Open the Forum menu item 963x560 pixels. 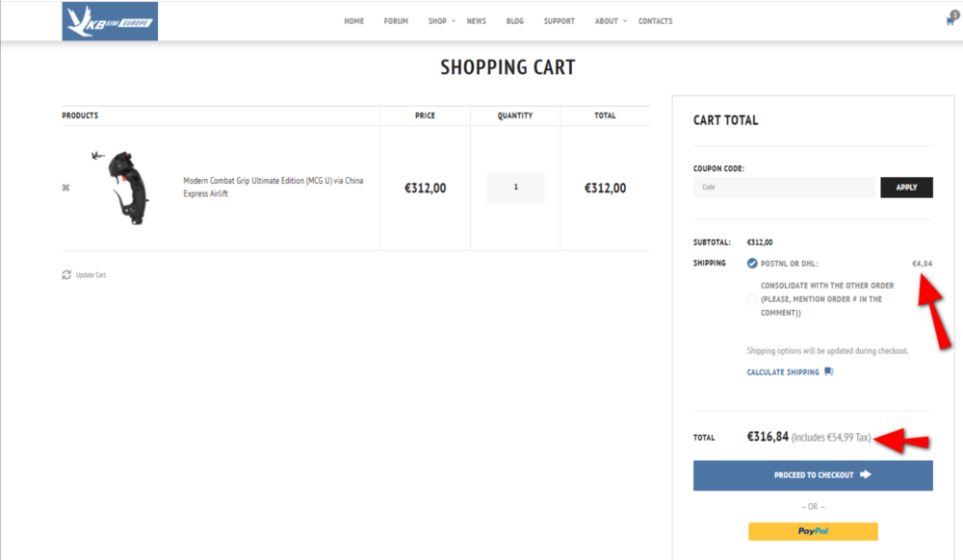(396, 21)
